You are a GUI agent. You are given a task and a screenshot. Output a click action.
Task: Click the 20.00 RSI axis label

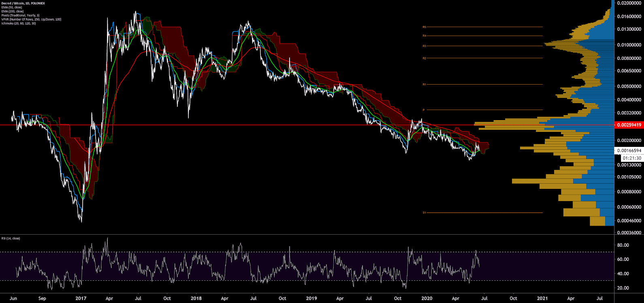tap(623, 288)
